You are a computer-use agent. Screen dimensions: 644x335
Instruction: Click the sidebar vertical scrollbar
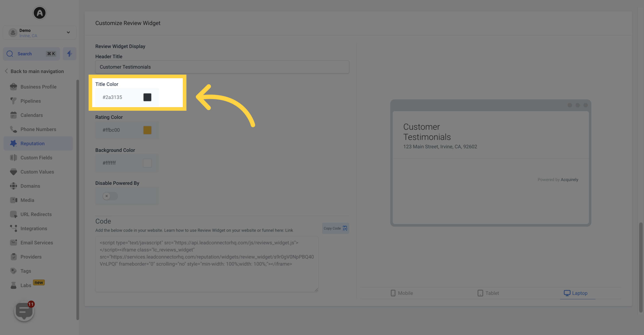pos(78,200)
